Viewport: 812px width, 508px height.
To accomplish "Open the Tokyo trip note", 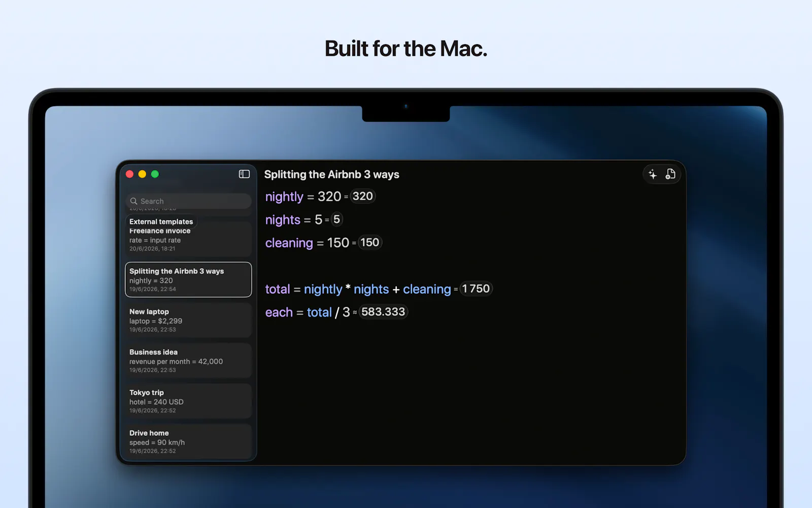I will click(188, 401).
